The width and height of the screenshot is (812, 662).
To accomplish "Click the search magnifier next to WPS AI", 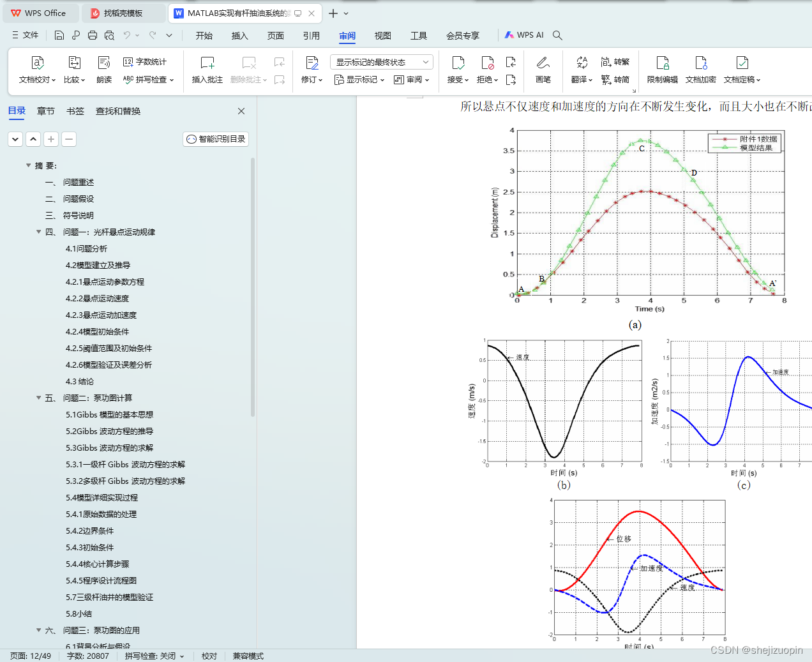I will pos(557,35).
